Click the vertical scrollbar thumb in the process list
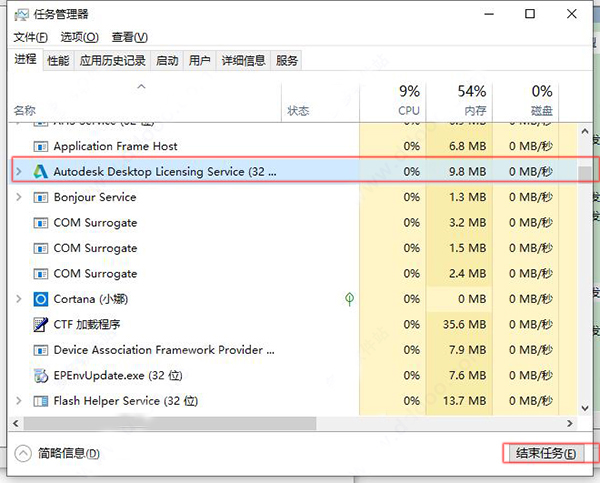The image size is (600, 483). click(583, 173)
